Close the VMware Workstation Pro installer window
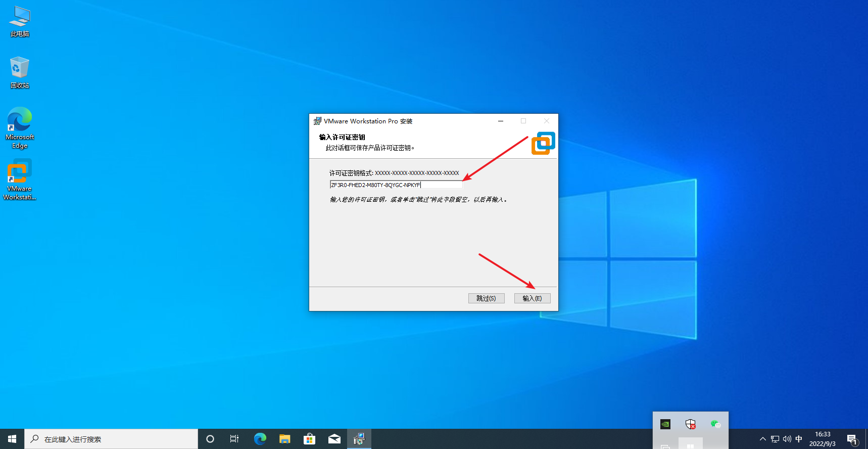This screenshot has width=868, height=449. [546, 121]
